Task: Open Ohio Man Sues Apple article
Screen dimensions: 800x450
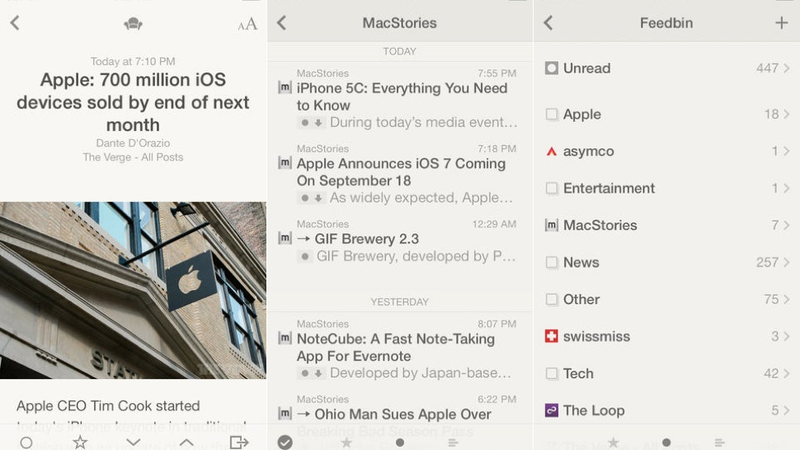Action: (x=400, y=416)
